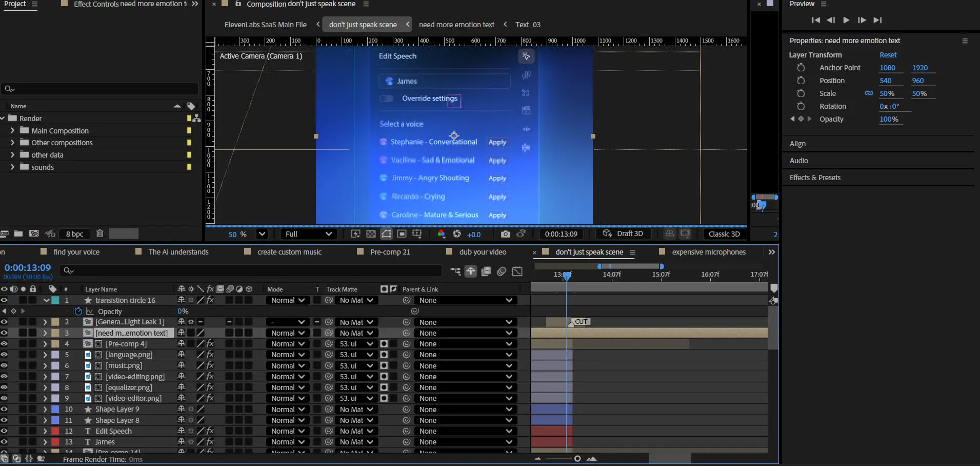Screen dimensions: 980x466
Task: Expand the Main Composition folder
Action: (x=12, y=131)
